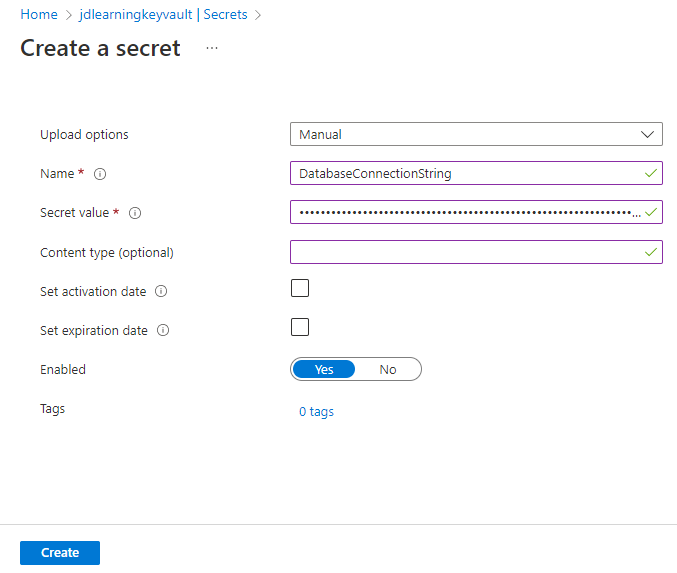Expand the Upload options dropdown
677x573 pixels.
coord(476,134)
